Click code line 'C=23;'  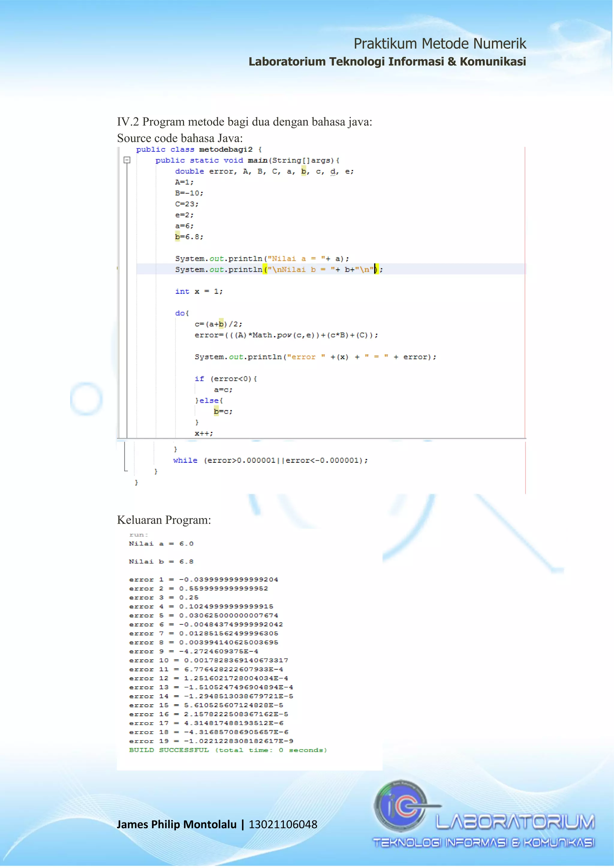coord(187,204)
